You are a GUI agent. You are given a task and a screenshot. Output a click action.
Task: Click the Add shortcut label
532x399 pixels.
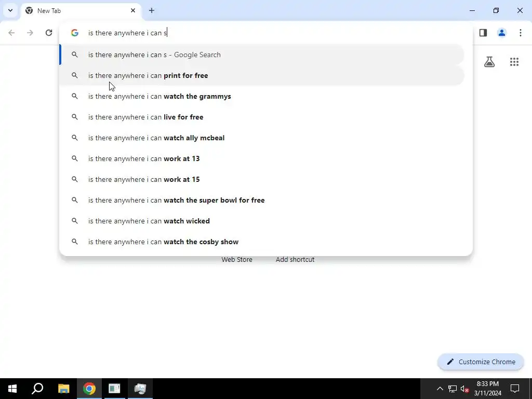tap(295, 260)
